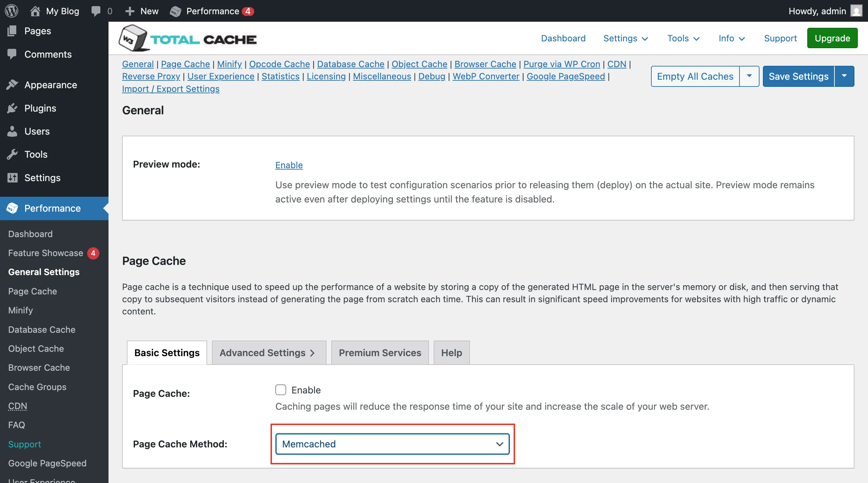Click the My Blog home icon
This screenshot has width=868, height=483.
click(x=35, y=11)
